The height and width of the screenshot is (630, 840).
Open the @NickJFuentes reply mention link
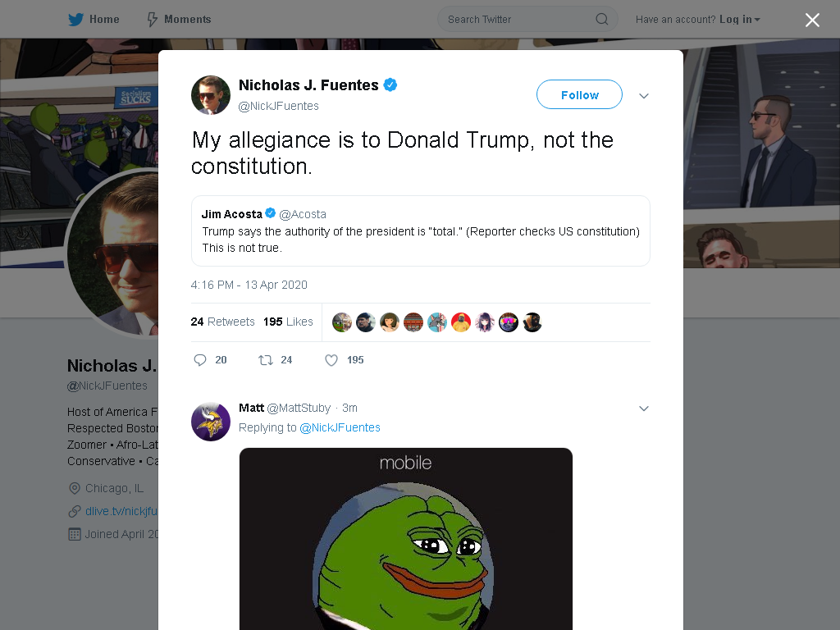pos(340,427)
